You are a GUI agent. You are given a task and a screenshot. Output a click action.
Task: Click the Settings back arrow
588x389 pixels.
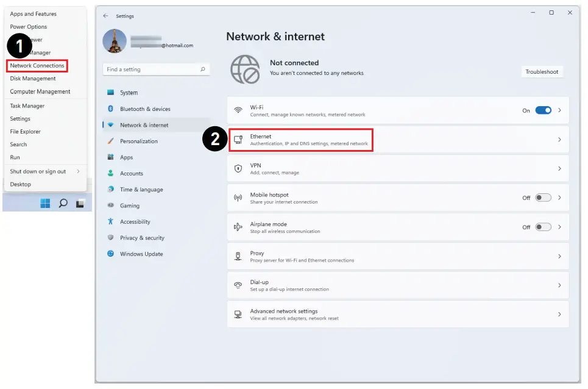106,16
